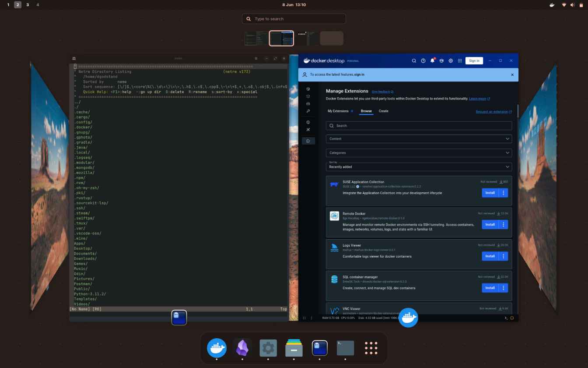Open Docker Desktop settings gear
This screenshot has height=368, width=588.
[x=451, y=61]
